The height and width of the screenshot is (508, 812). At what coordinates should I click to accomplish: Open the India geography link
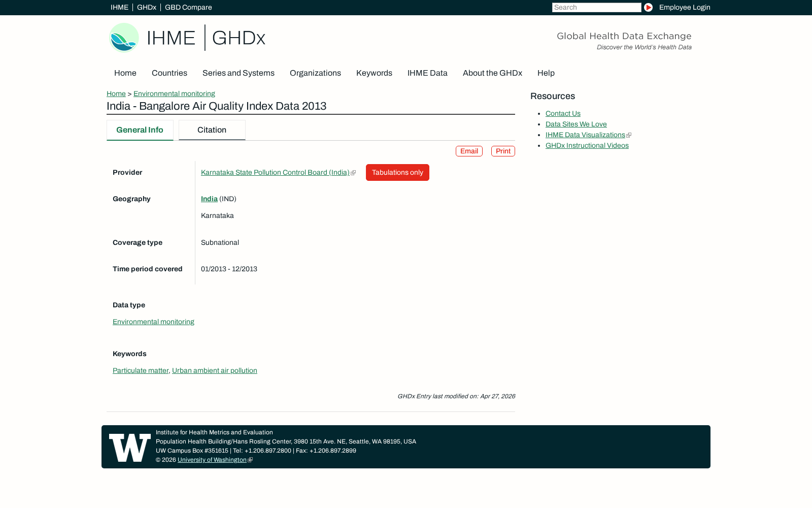coord(209,199)
